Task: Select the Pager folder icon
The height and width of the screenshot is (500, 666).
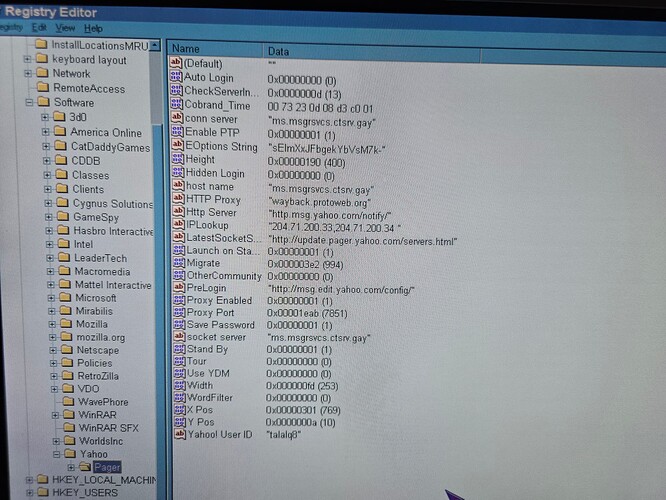Action: coord(85,467)
